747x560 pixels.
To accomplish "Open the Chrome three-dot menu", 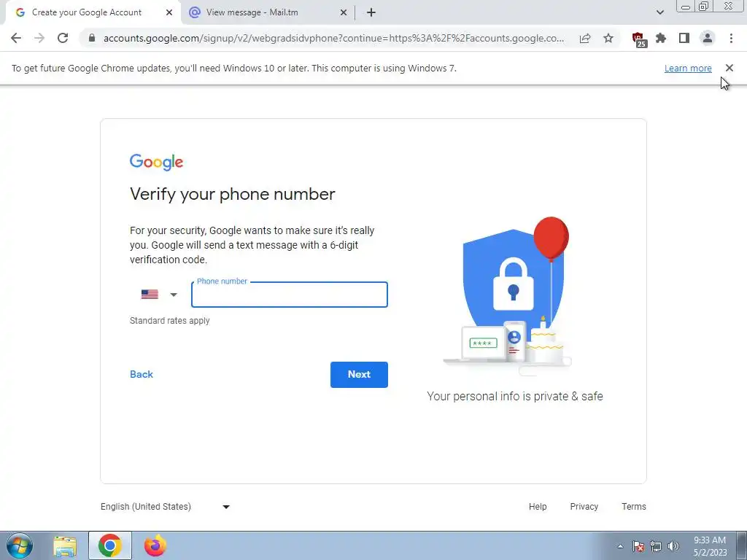I will (731, 38).
